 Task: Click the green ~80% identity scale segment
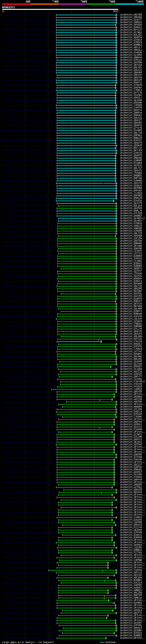101,4
